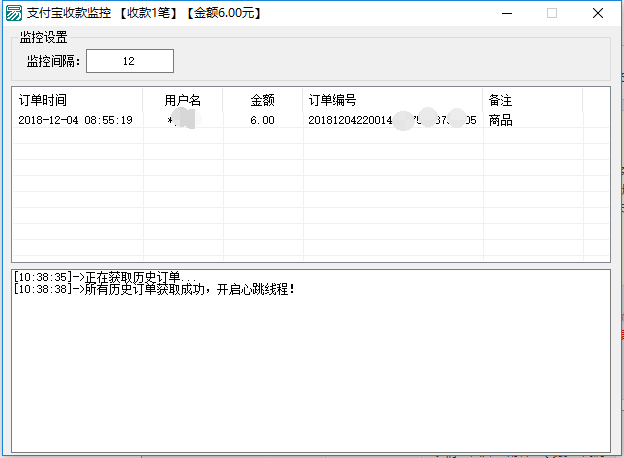Click the Alipay monitor app icon in title bar

click(14, 13)
